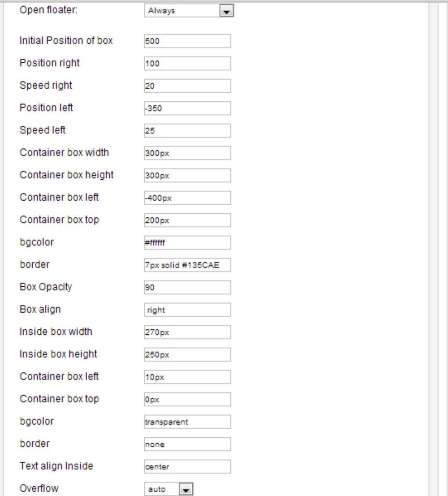Focus the Container box height field
Screen dimensions: 448x496
(x=187, y=176)
